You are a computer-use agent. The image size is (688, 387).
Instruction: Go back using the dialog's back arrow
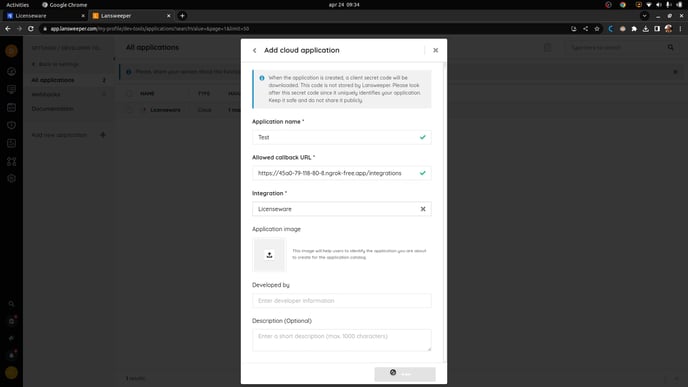[x=254, y=50]
